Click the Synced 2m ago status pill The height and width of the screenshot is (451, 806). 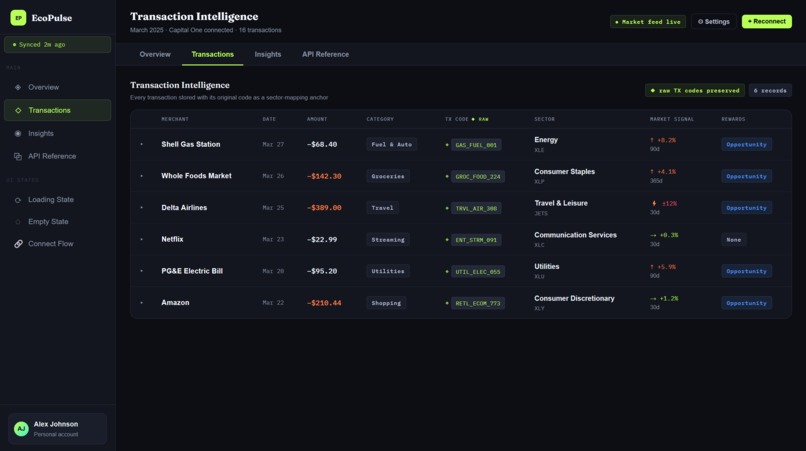coord(58,45)
